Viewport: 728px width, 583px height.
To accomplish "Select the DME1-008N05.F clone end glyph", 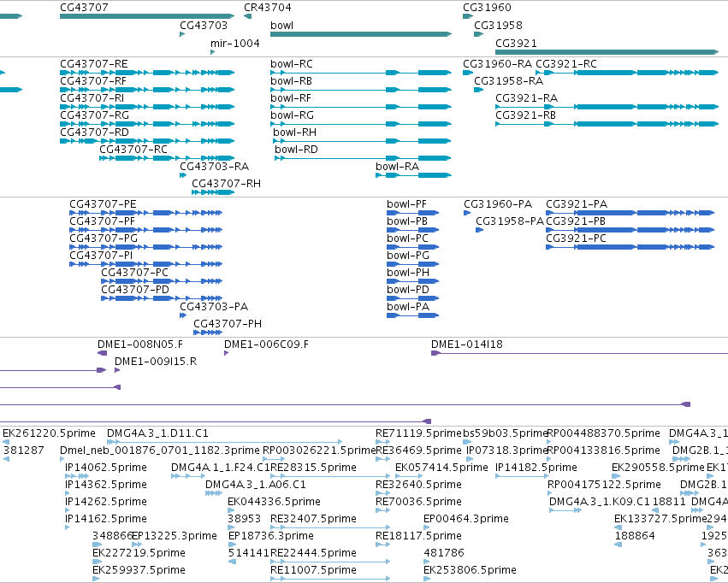I will point(102,353).
